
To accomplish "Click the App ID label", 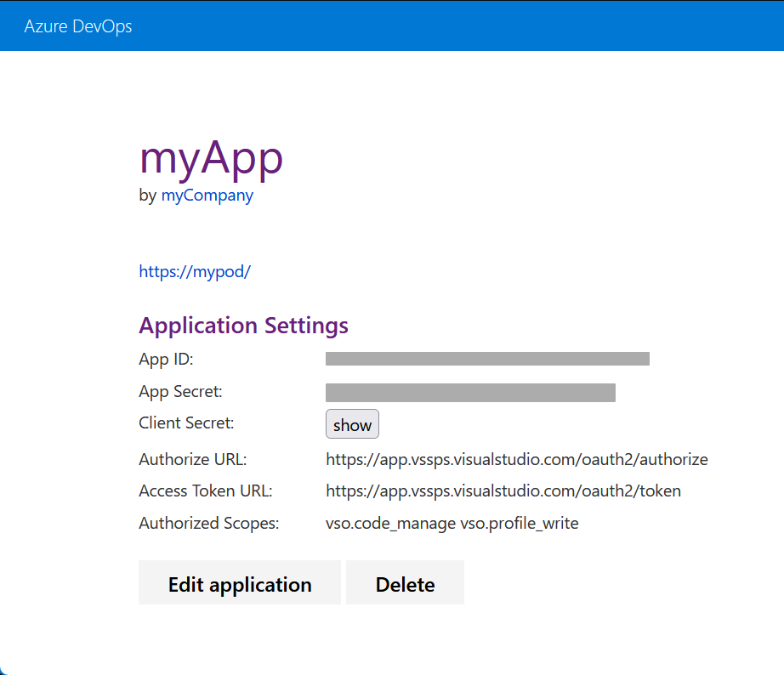I will 165,359.
